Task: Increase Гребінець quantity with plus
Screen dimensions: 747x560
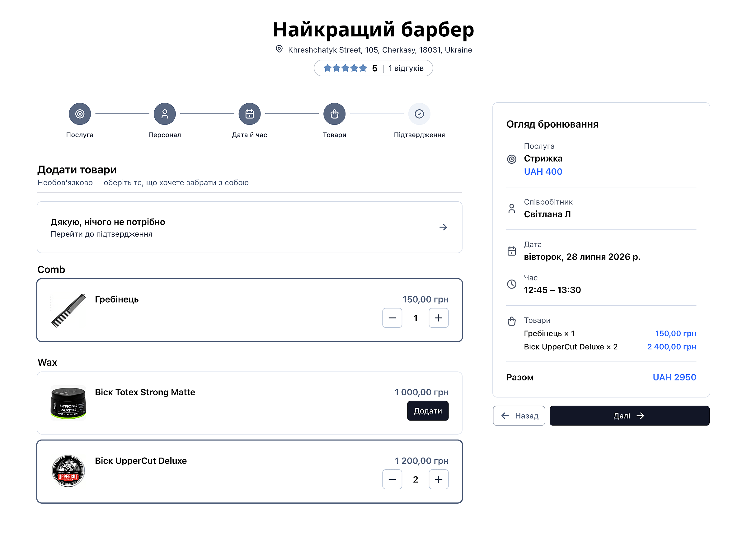Action: [x=439, y=318]
